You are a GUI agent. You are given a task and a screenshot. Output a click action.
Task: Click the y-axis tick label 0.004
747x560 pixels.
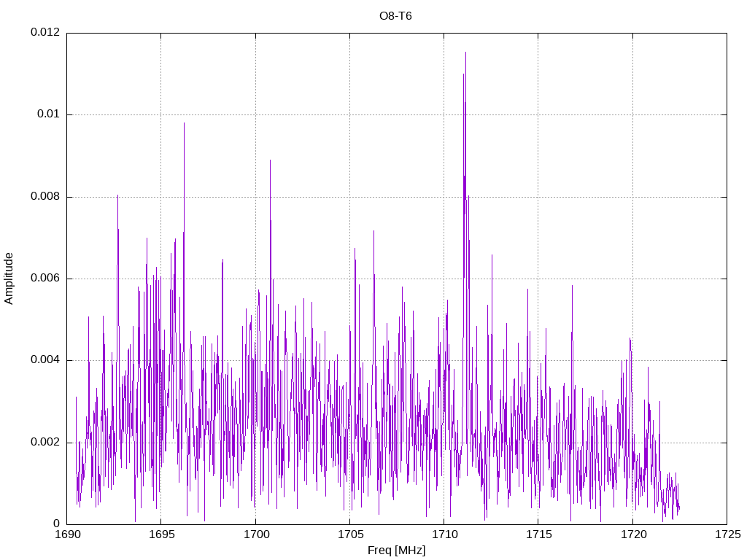[x=45, y=360]
